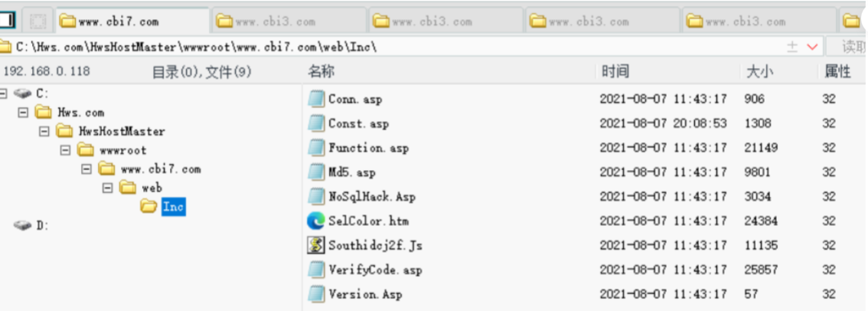Collapse the Hws.com tree node
Image resolution: width=868 pixels, height=311 pixels.
point(23,113)
